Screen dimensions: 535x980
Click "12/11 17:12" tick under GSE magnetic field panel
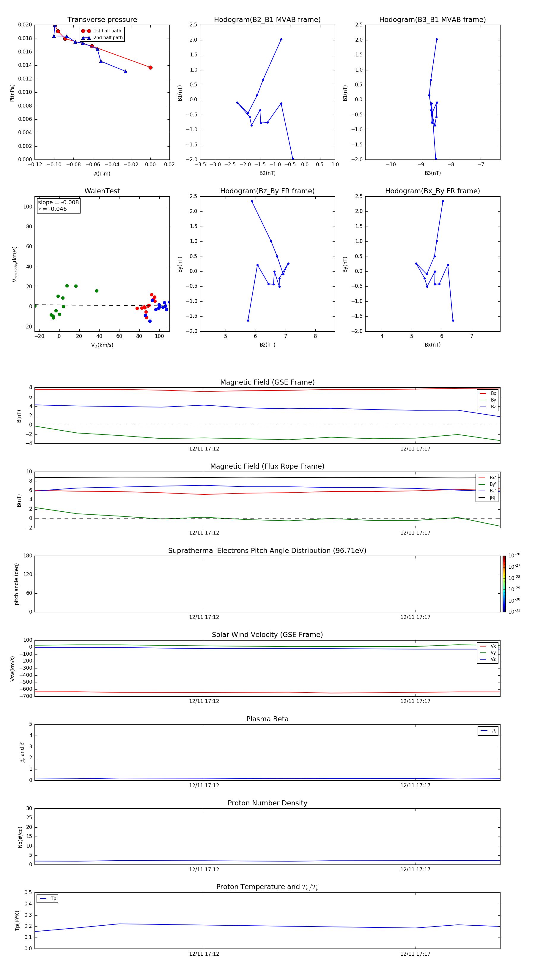204,449
